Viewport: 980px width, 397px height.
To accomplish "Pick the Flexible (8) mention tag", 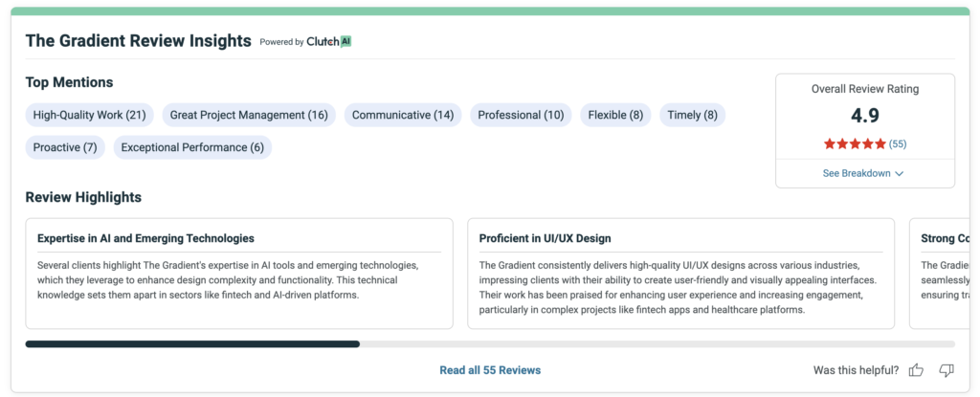I will coord(615,116).
